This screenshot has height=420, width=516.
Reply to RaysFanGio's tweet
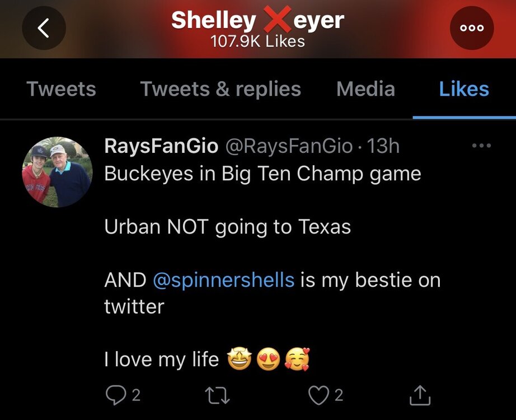tap(115, 396)
